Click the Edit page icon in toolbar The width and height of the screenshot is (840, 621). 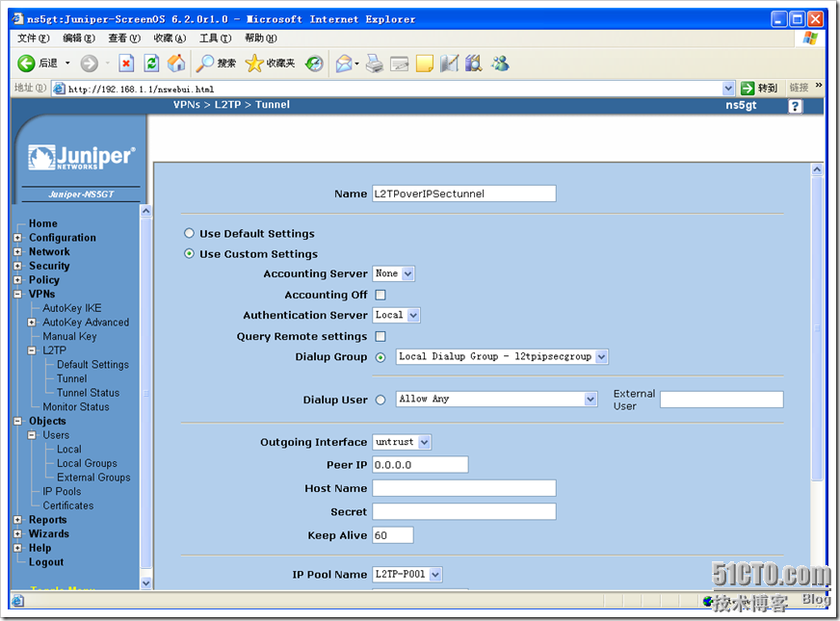pos(450,64)
